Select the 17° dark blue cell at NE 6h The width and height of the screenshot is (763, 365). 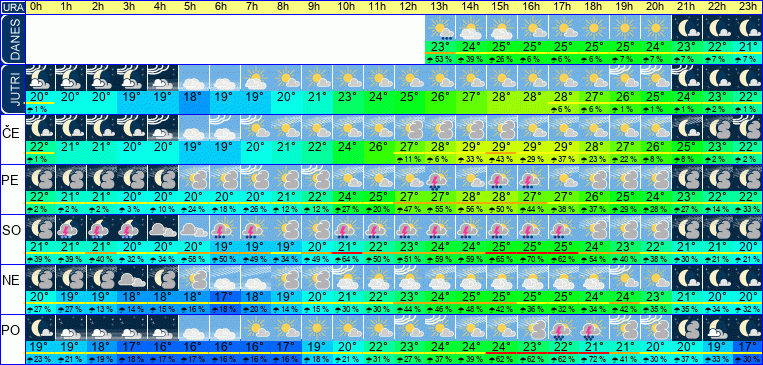pos(224,296)
